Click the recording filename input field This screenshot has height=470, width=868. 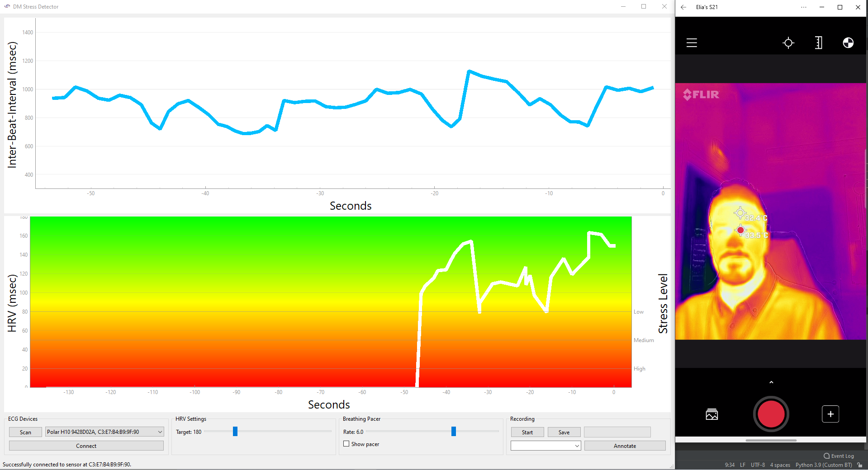pos(617,432)
